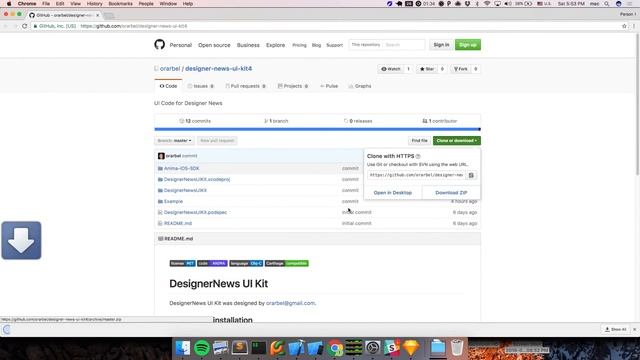Open Terminal from the Dock
The height and width of the screenshot is (360, 640).
coord(258,348)
